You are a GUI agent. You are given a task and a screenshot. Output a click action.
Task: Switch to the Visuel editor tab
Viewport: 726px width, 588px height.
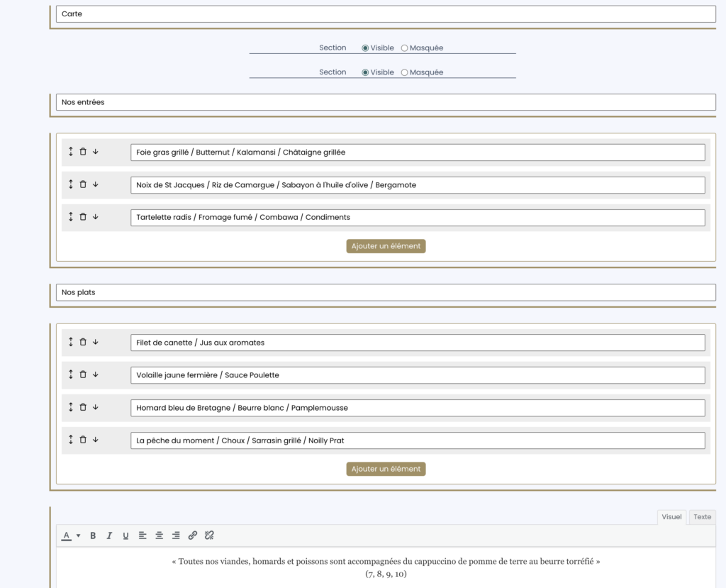coord(671,517)
